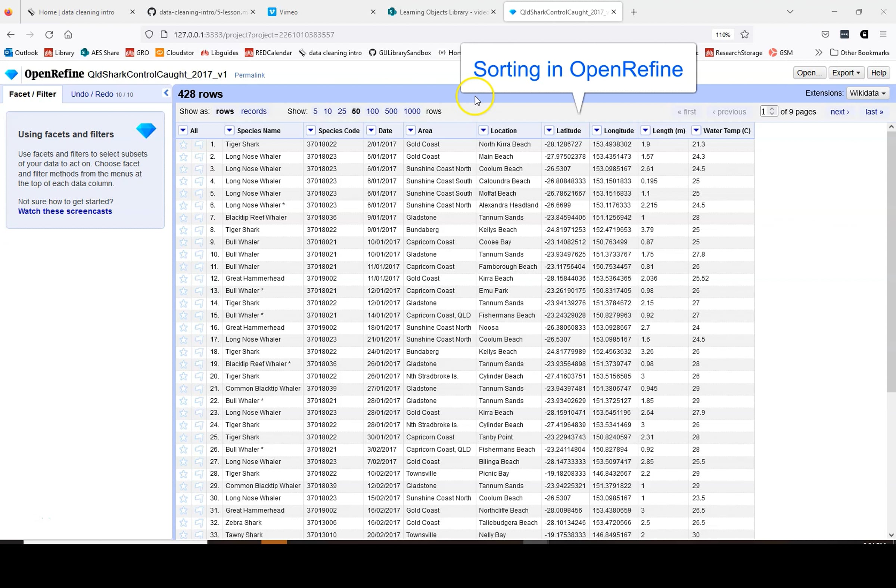Collapse the left Facet panel arrow
Image resolution: width=896 pixels, height=588 pixels.
click(x=166, y=93)
